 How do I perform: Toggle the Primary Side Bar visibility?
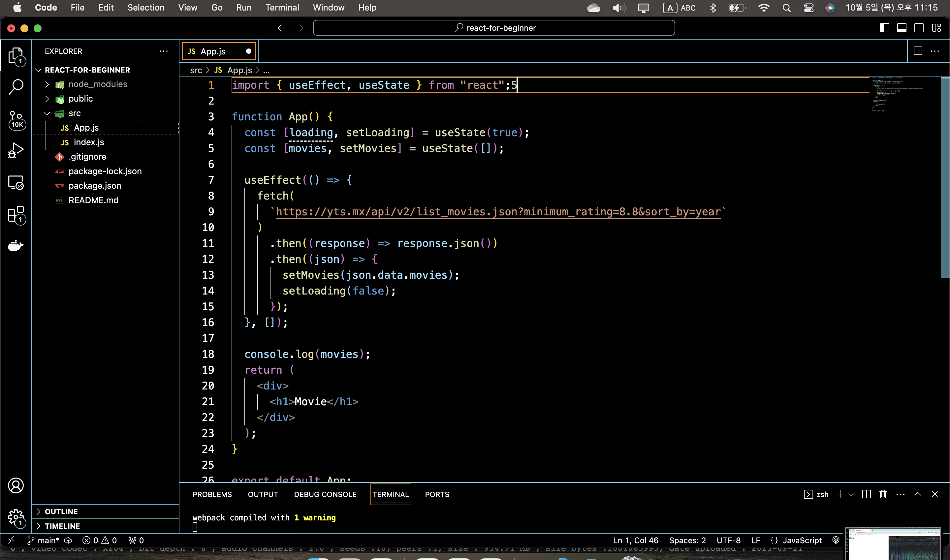884,28
